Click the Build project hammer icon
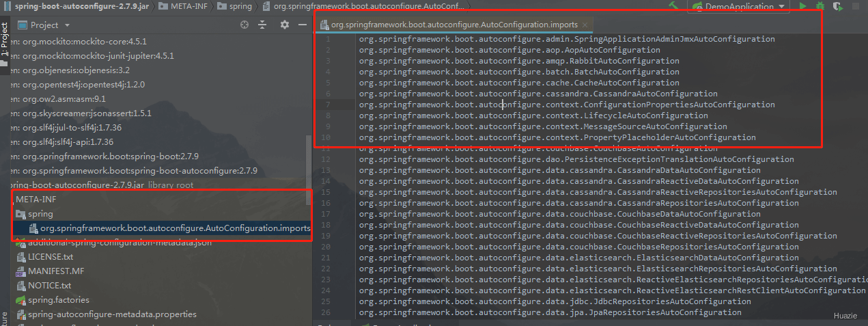The image size is (868, 326). 673,6
